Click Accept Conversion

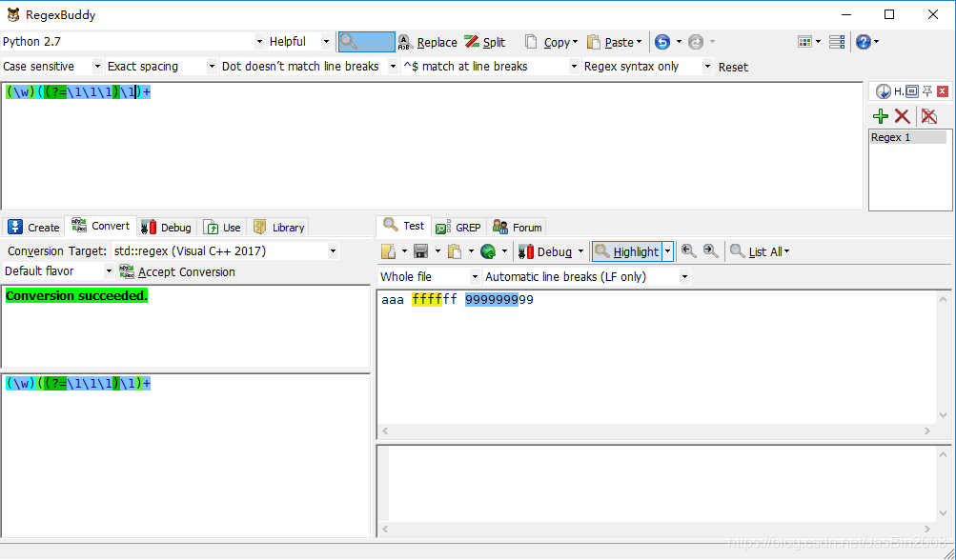177,271
